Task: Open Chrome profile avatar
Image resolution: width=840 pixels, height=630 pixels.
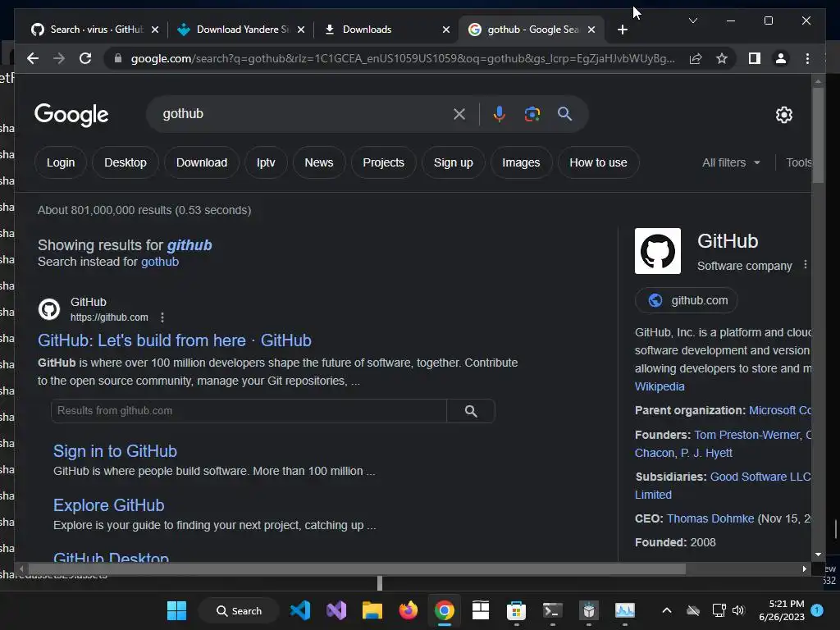Action: tap(781, 58)
